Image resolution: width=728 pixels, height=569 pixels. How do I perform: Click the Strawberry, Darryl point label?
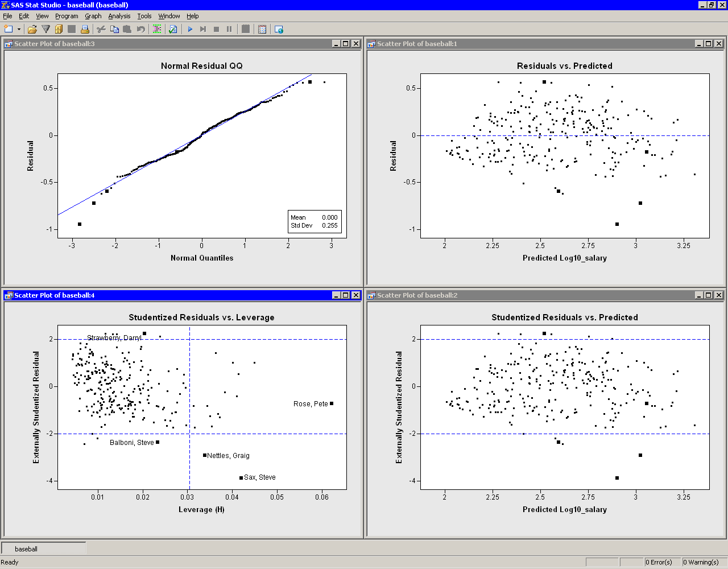(x=114, y=338)
